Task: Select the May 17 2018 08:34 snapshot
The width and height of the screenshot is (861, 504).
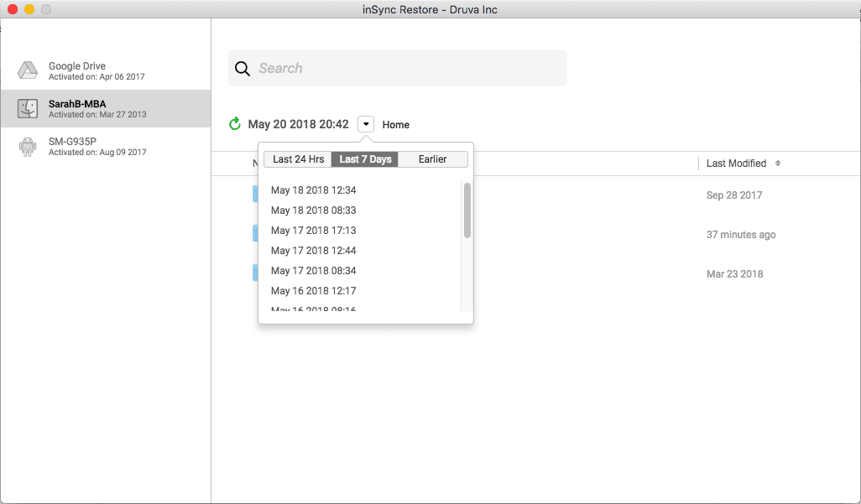Action: 313,271
